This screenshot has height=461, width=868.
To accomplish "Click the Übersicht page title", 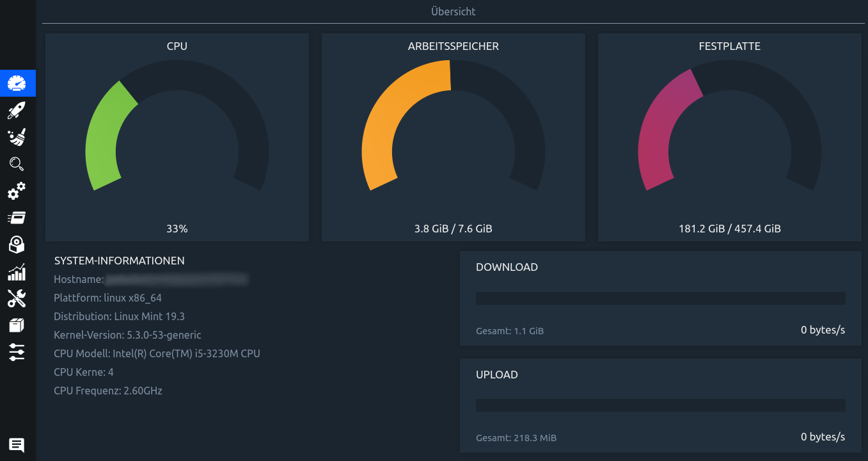I will [454, 12].
